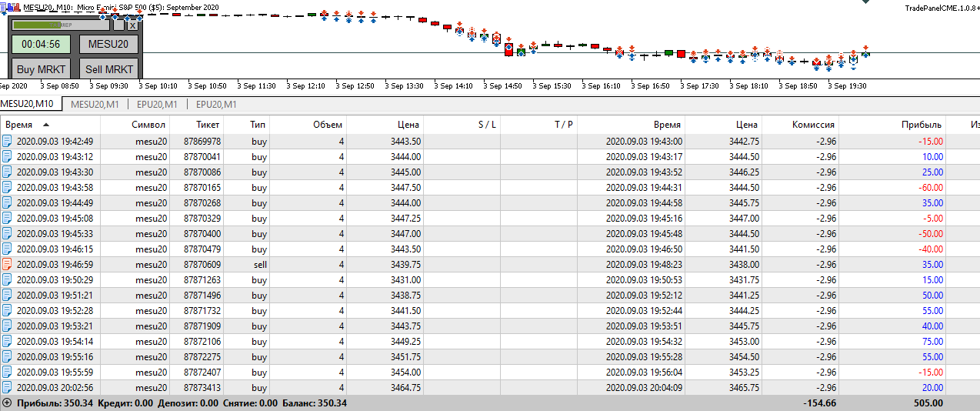Sort by the S / L column header
This screenshot has width=980, height=411.
[x=487, y=124]
